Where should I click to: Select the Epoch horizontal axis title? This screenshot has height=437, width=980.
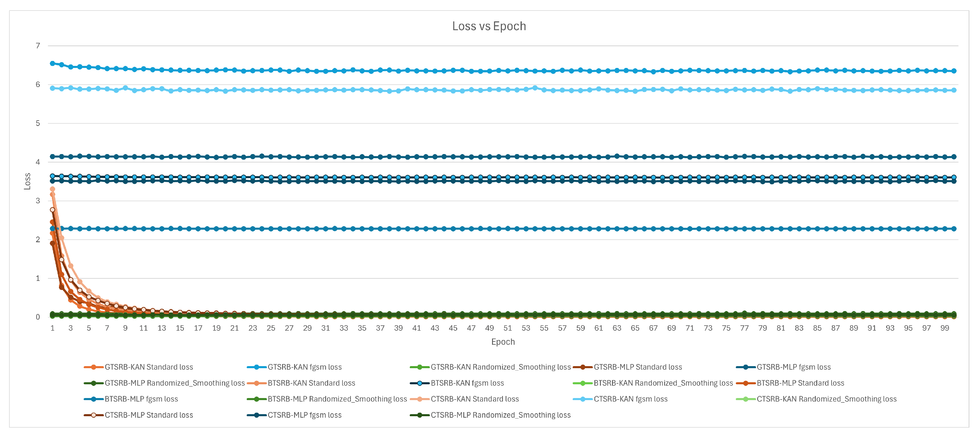click(x=503, y=342)
